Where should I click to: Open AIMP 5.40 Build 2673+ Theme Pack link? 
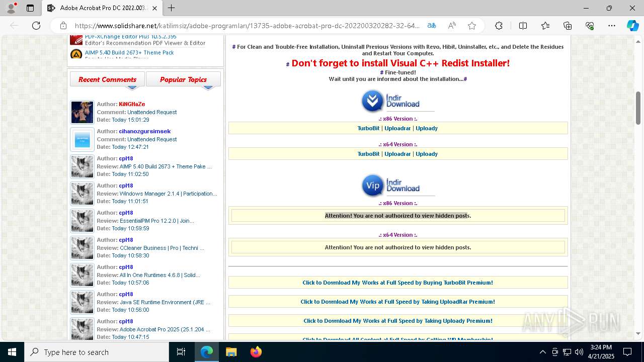(129, 52)
